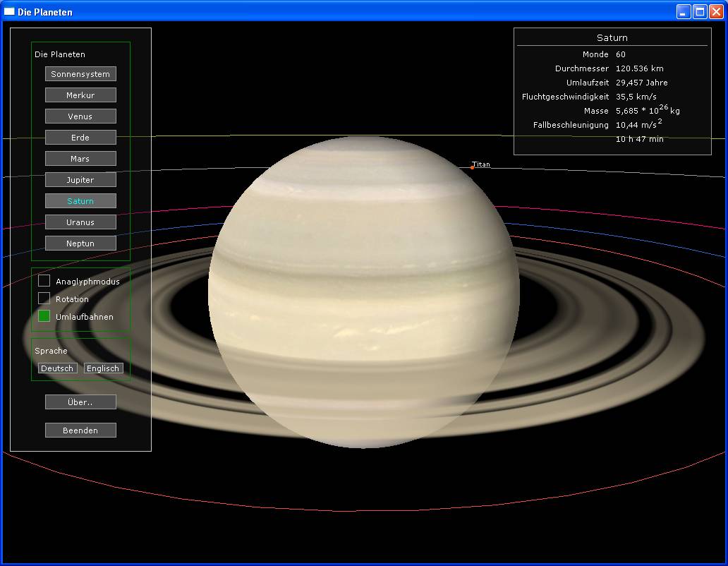The width and height of the screenshot is (728, 566).
Task: Select the Merkur planet button
Action: pos(80,95)
